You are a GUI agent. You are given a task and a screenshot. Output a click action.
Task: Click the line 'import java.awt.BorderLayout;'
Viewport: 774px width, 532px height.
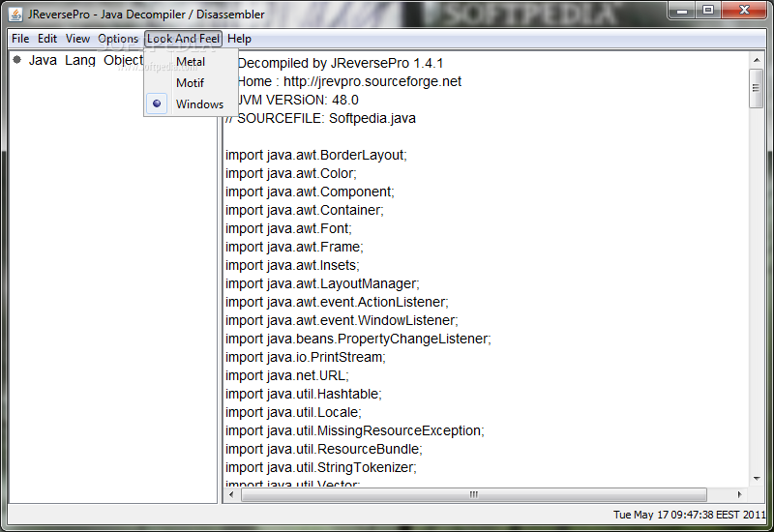click(316, 155)
